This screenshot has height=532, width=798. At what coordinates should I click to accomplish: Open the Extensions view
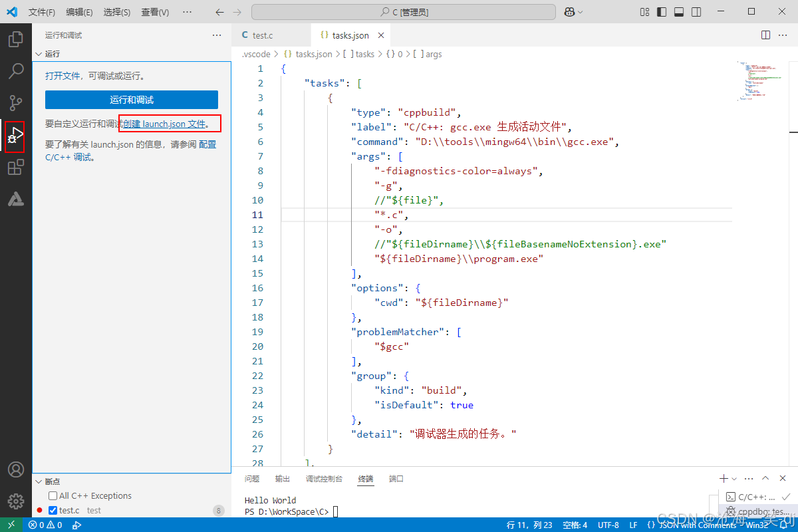(16, 168)
